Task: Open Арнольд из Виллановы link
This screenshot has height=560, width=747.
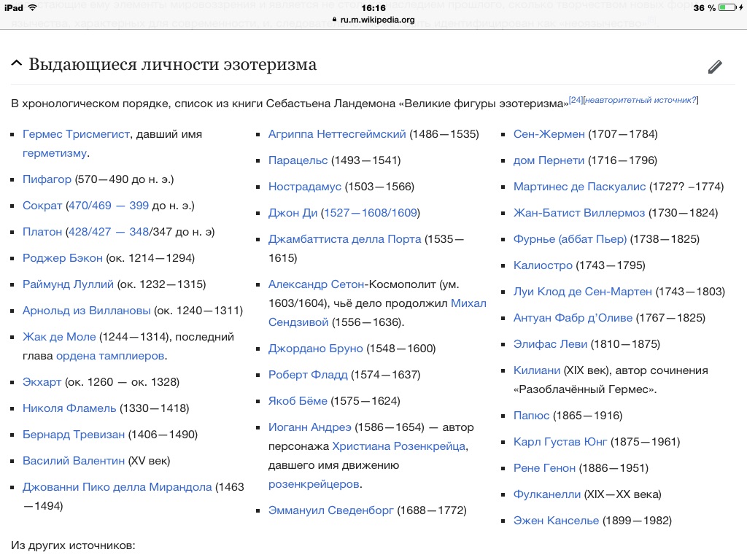Action: (86, 311)
